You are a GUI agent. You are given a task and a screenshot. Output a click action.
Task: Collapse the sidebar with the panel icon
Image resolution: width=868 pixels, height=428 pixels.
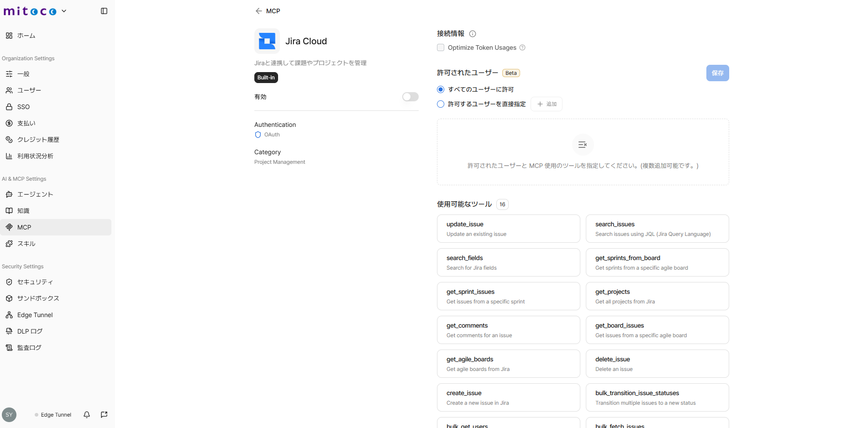tap(104, 11)
